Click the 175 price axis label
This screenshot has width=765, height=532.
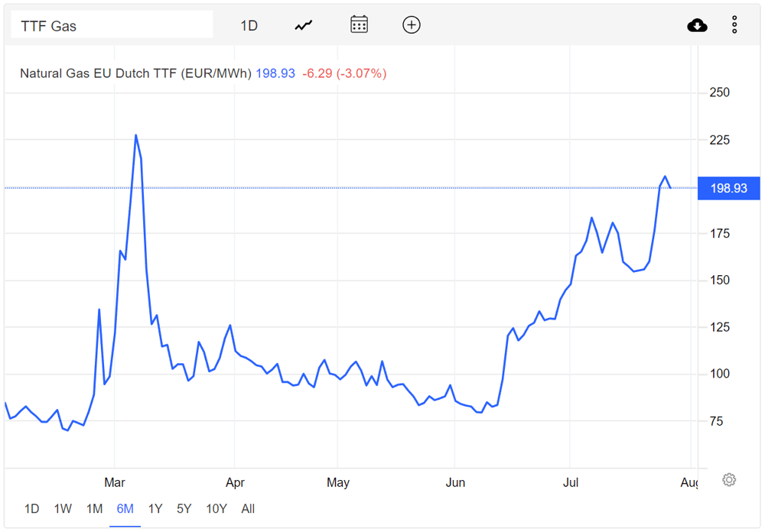click(719, 234)
